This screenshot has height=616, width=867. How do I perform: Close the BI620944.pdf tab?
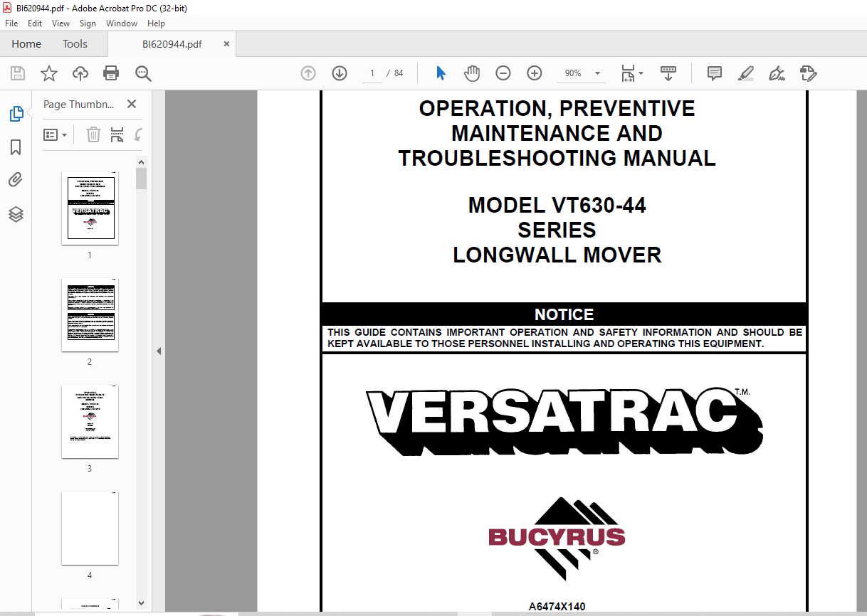(227, 43)
